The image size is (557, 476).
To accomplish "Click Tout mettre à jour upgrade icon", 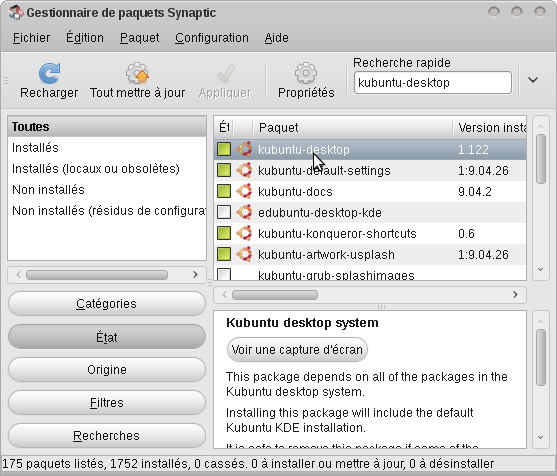I will pyautogui.click(x=137, y=73).
